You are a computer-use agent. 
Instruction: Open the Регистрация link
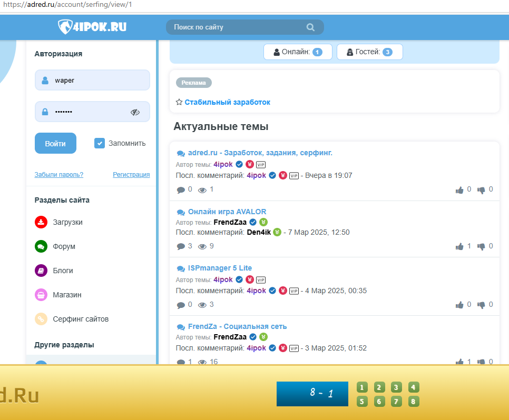coord(131,175)
